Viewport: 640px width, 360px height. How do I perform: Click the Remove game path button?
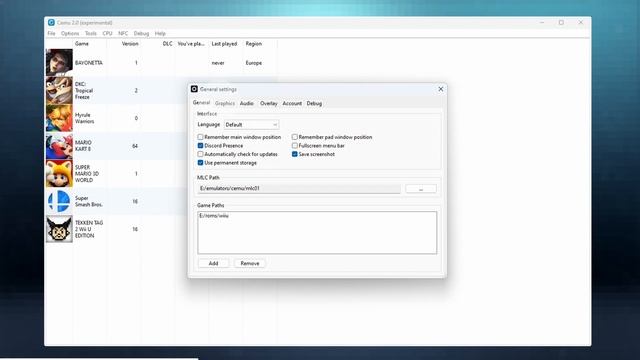point(250,263)
